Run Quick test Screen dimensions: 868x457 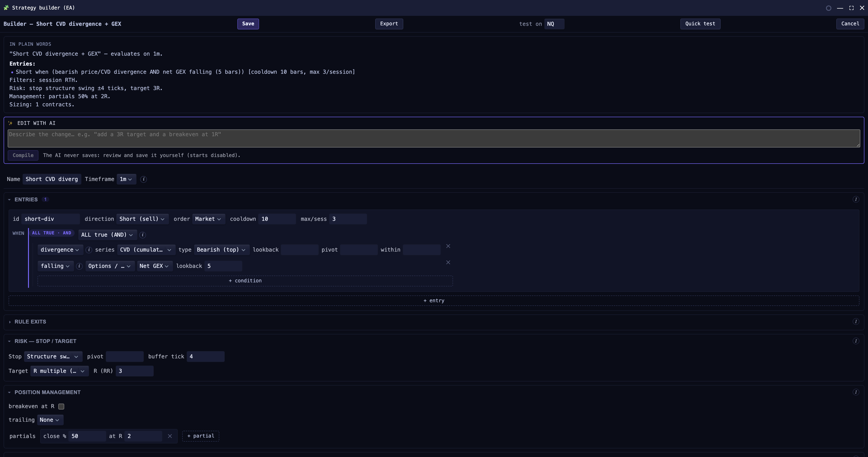[x=700, y=24]
